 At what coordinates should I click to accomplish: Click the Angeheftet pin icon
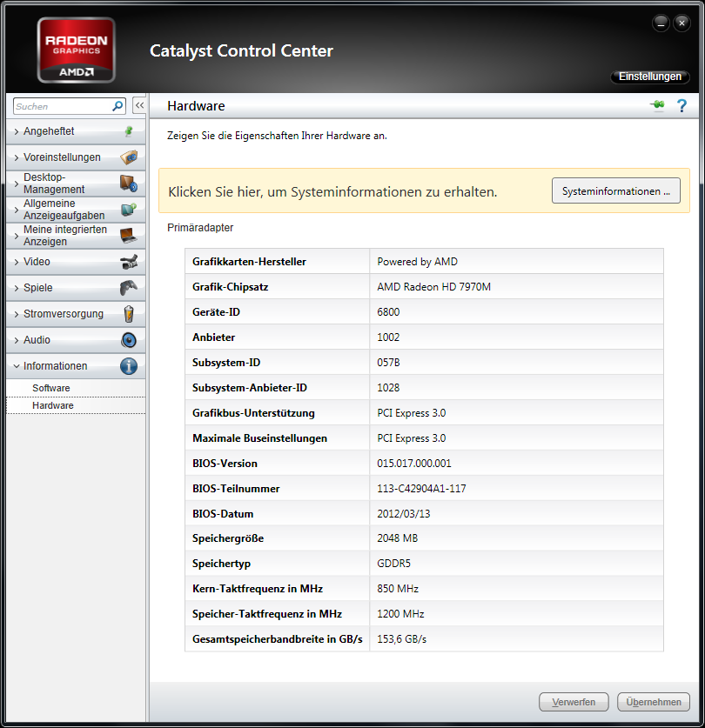[x=129, y=131]
